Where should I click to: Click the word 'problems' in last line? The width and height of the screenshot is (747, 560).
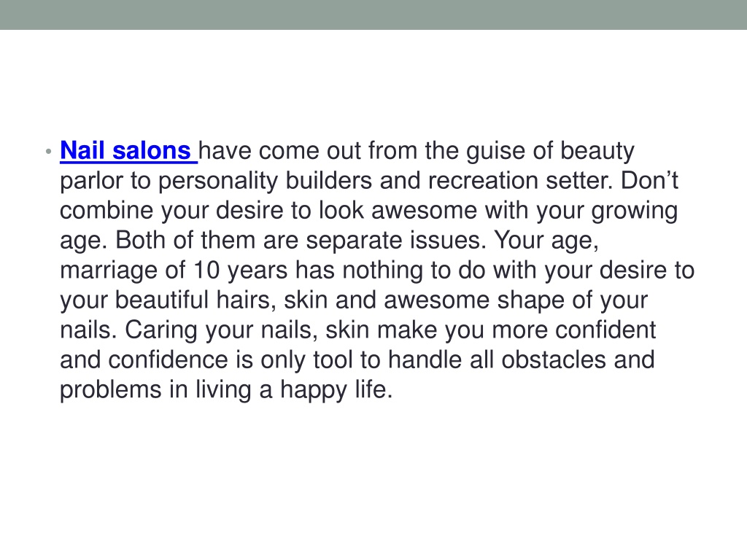pyautogui.click(x=111, y=391)
